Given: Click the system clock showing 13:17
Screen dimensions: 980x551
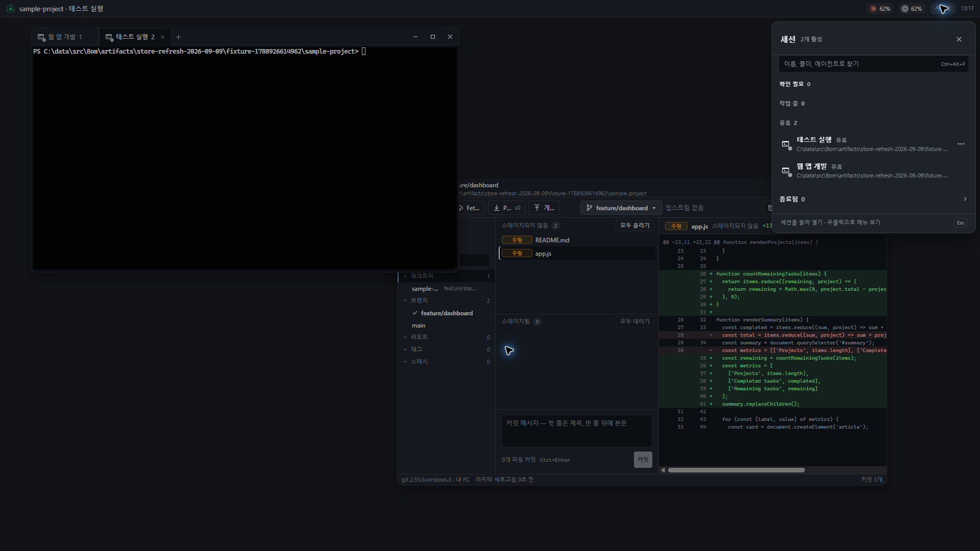Looking at the screenshot, I should click(967, 9).
